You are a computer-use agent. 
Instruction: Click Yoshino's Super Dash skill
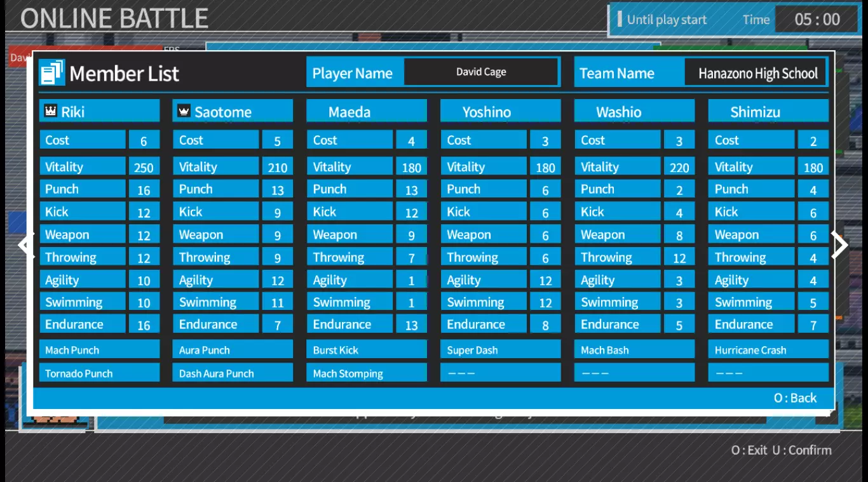(501, 349)
